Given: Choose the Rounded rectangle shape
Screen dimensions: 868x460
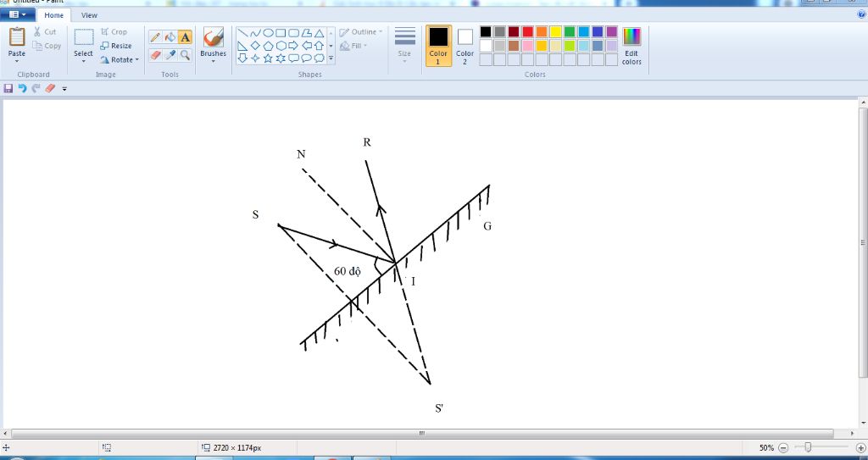Looking at the screenshot, I should tap(293, 33).
